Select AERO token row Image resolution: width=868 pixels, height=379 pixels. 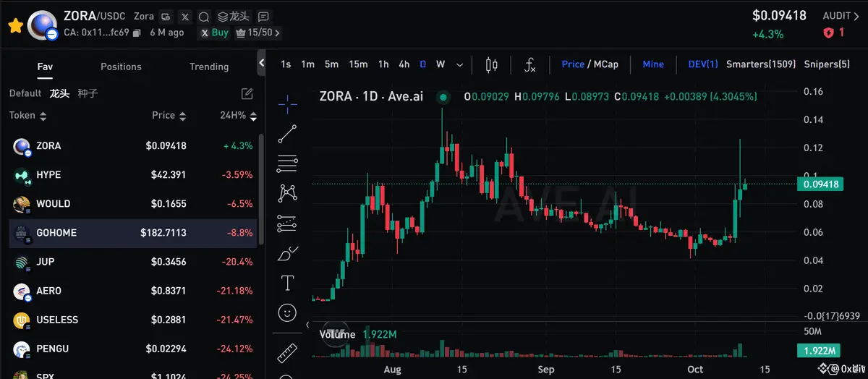tap(132, 291)
